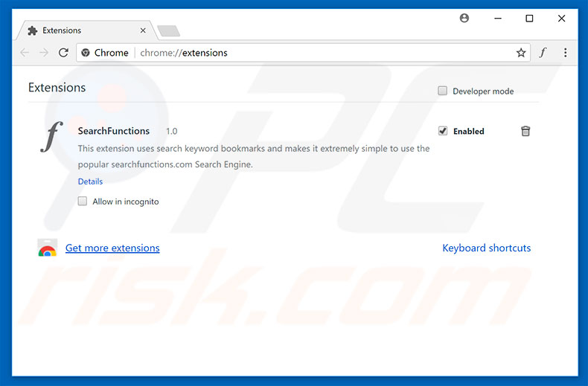Viewport: 588px width, 386px height.
Task: Follow the Get more extensions link
Action: click(112, 248)
